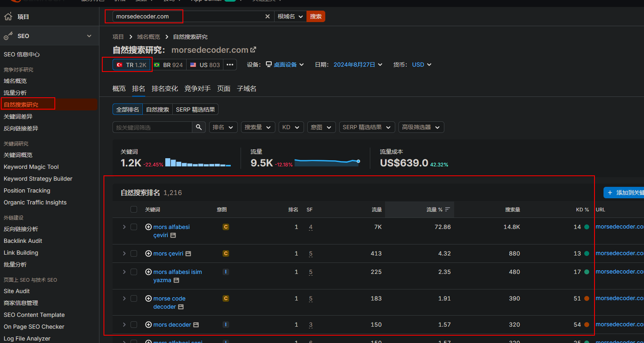Image resolution: width=644 pixels, height=343 pixels.
Task: Clear the domain search field with X
Action: pyautogui.click(x=268, y=16)
